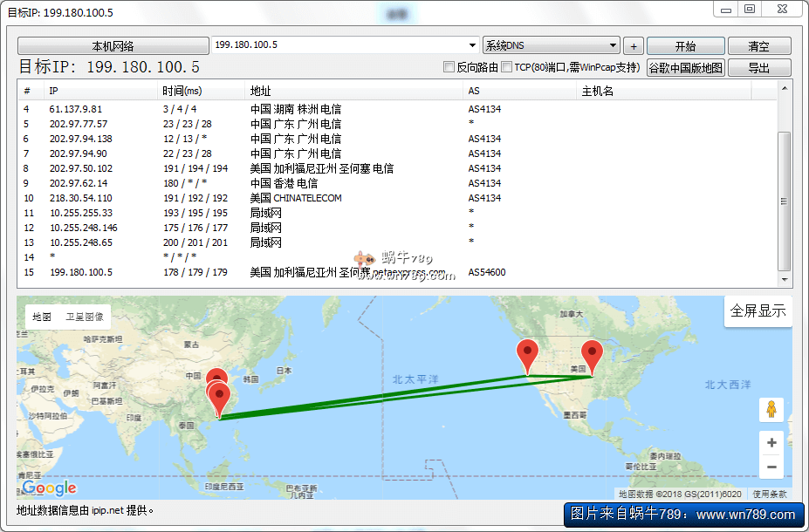Click the 开始 button to start trace
809x532 pixels.
[x=685, y=46]
